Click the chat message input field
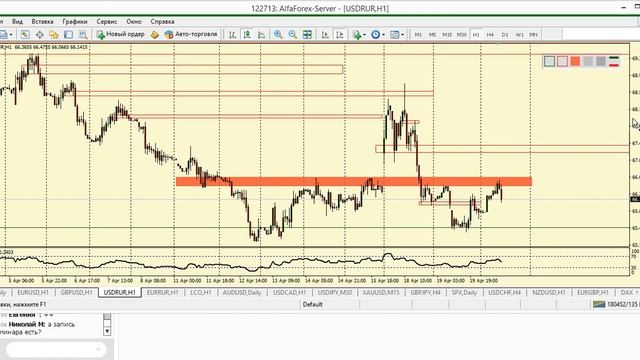The width and height of the screenshot is (640, 360). pyautogui.click(x=56, y=349)
